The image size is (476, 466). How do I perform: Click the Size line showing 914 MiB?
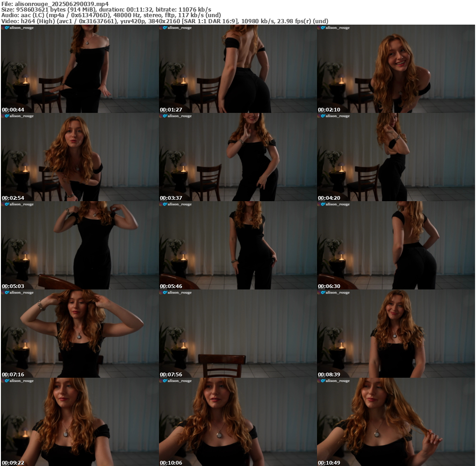pyautogui.click(x=106, y=9)
